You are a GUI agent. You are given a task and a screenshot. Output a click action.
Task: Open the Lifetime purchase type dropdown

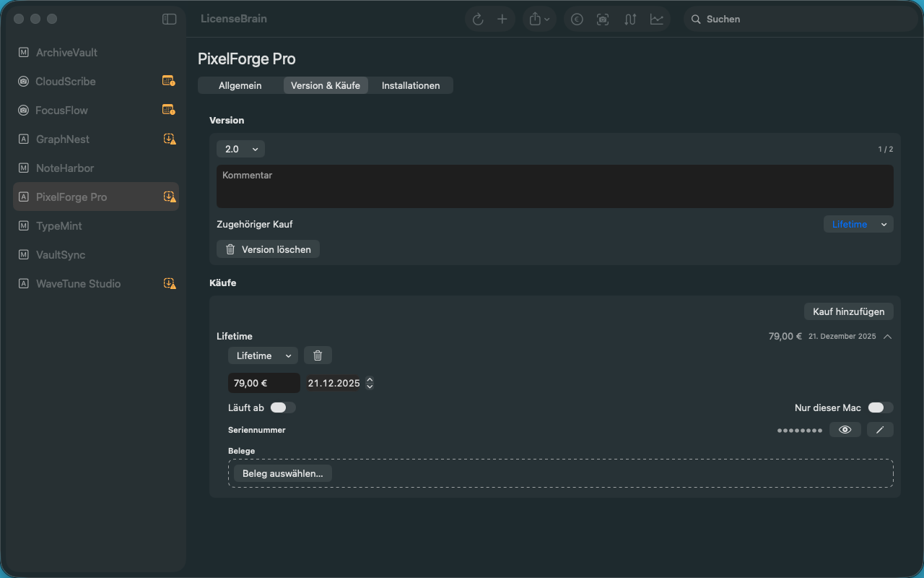tap(263, 355)
